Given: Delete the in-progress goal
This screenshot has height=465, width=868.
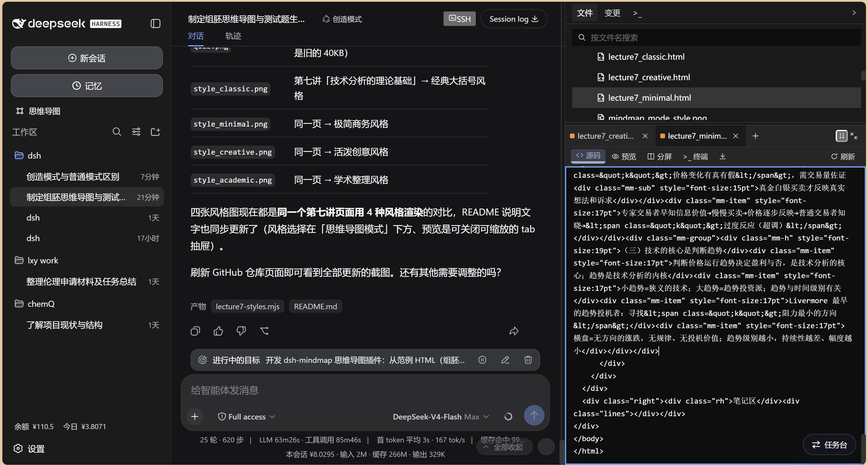Looking at the screenshot, I should point(528,360).
